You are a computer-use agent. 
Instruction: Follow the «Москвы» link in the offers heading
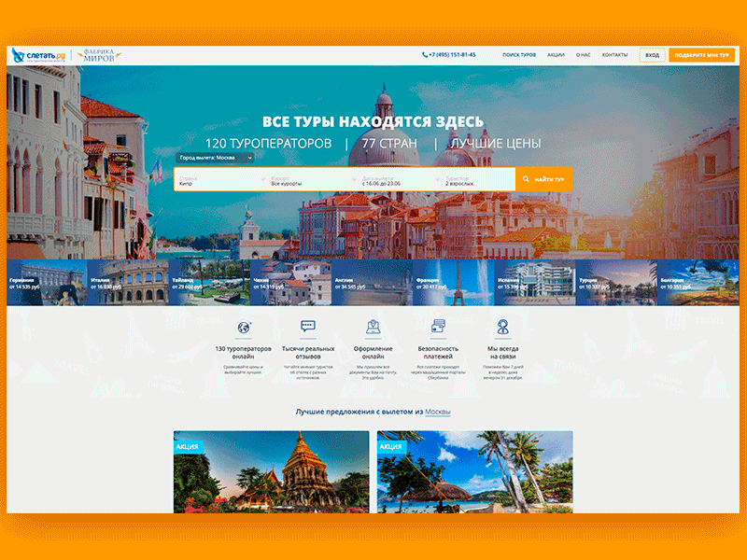point(439,409)
